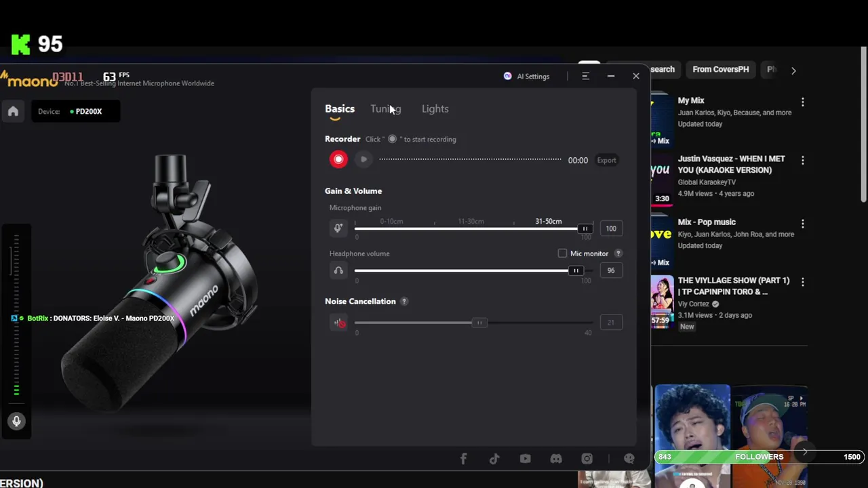Screen dimensions: 868x488
Task: Play the recorded audio clip
Action: pyautogui.click(x=363, y=160)
